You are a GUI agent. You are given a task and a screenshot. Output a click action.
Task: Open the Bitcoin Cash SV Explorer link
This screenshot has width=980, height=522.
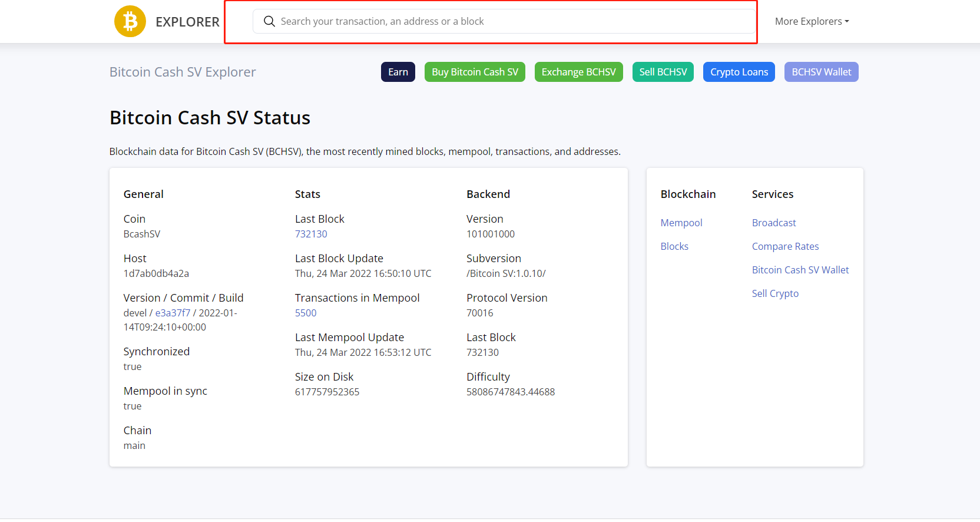(183, 72)
